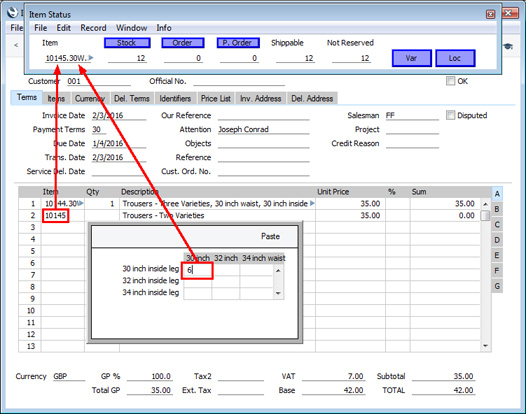Open Info menu in Item Status window

click(x=164, y=28)
